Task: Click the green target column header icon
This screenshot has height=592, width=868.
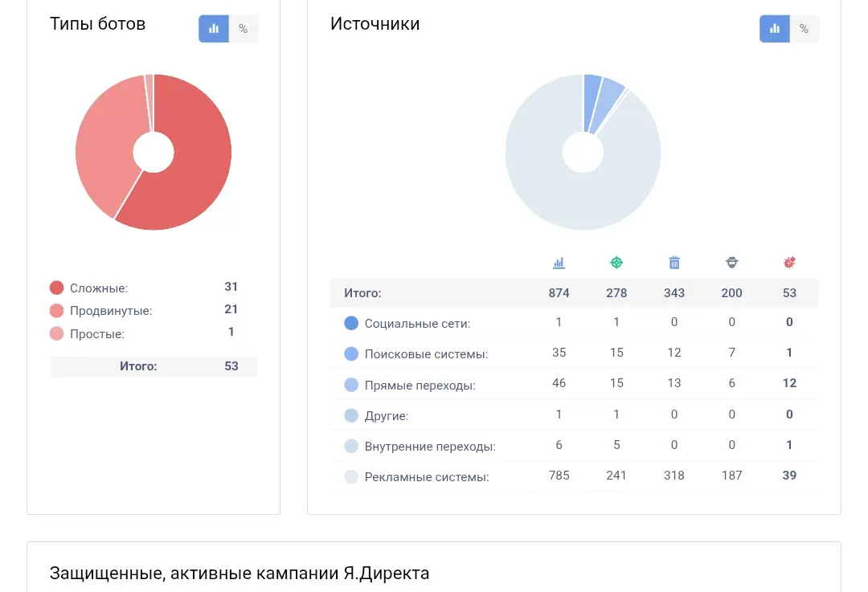Action: [x=616, y=263]
